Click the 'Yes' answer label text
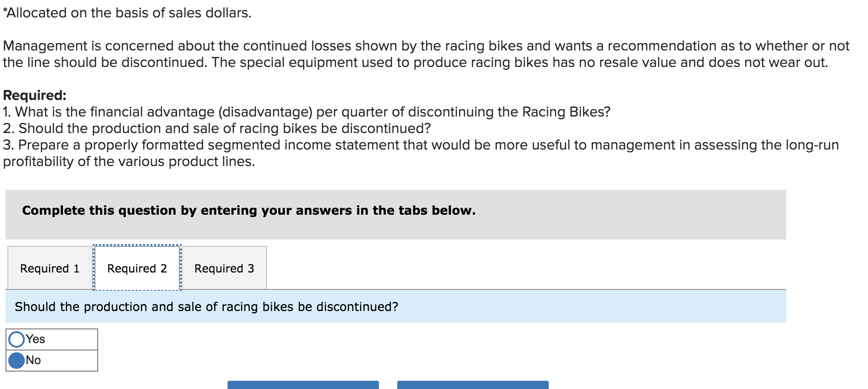This screenshot has height=389, width=868. [35, 339]
